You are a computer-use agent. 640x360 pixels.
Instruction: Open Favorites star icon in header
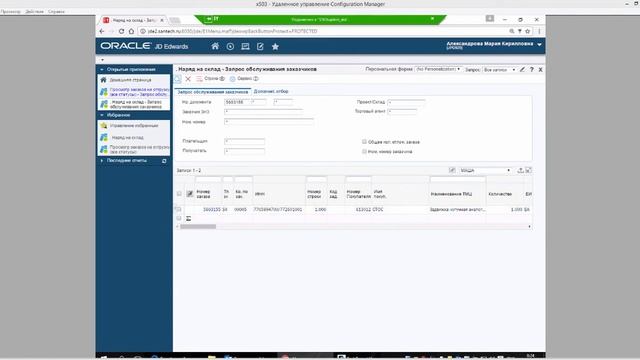(275, 47)
